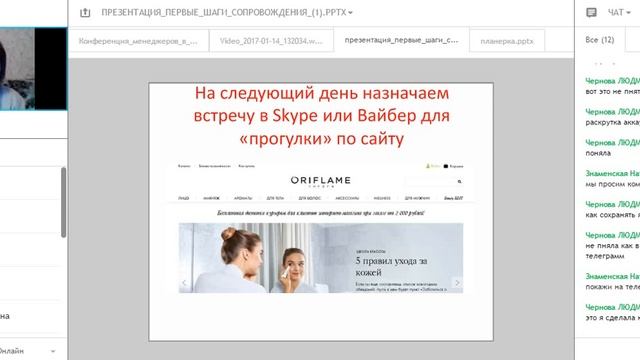Viewport: 640px width, 360px height.
Task: Click the search magnifier on the Oriflame page
Action: [x=459, y=181]
